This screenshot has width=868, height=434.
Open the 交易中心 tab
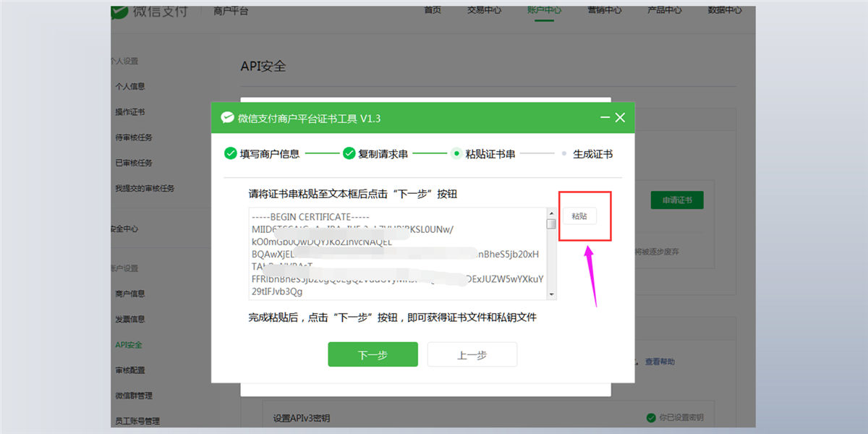(484, 10)
